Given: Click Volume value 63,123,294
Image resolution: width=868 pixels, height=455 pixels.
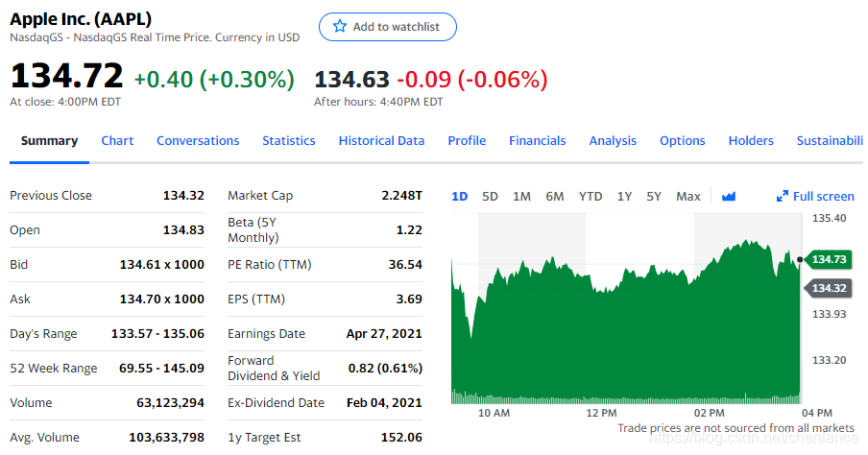Looking at the screenshot, I should pos(171,403).
